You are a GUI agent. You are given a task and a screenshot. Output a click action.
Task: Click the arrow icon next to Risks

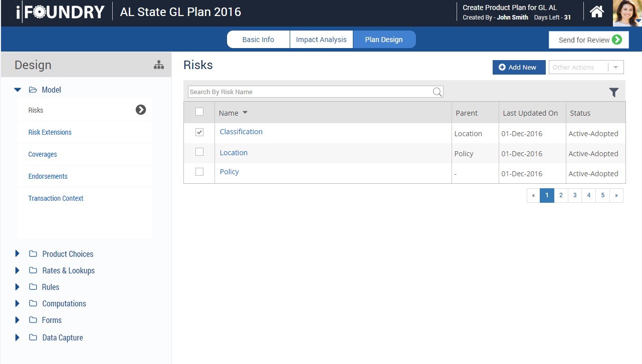141,110
